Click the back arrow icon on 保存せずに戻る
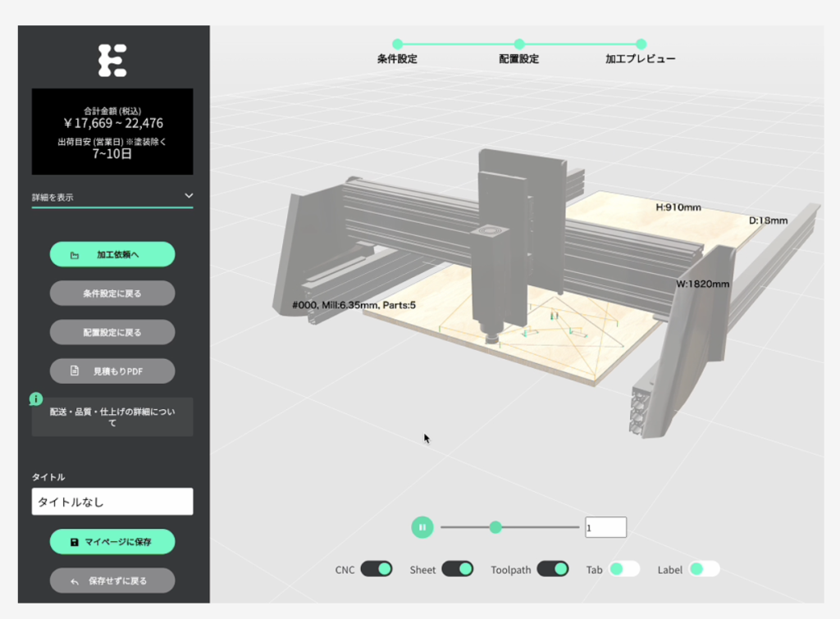 pos(75,580)
